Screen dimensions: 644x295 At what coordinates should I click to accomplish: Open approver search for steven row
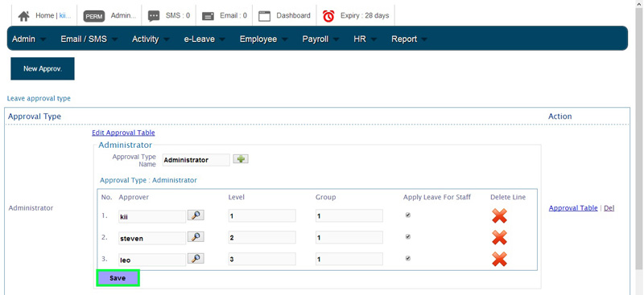[196, 237]
